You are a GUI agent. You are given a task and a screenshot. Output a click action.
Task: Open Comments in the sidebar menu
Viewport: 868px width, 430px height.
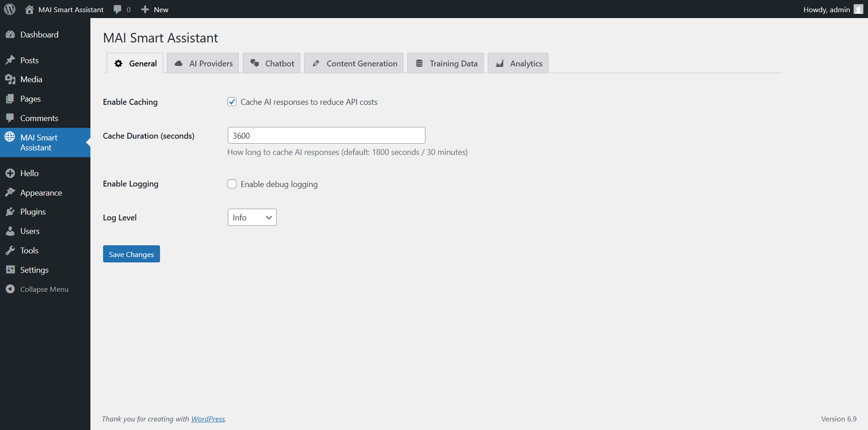pos(45,118)
